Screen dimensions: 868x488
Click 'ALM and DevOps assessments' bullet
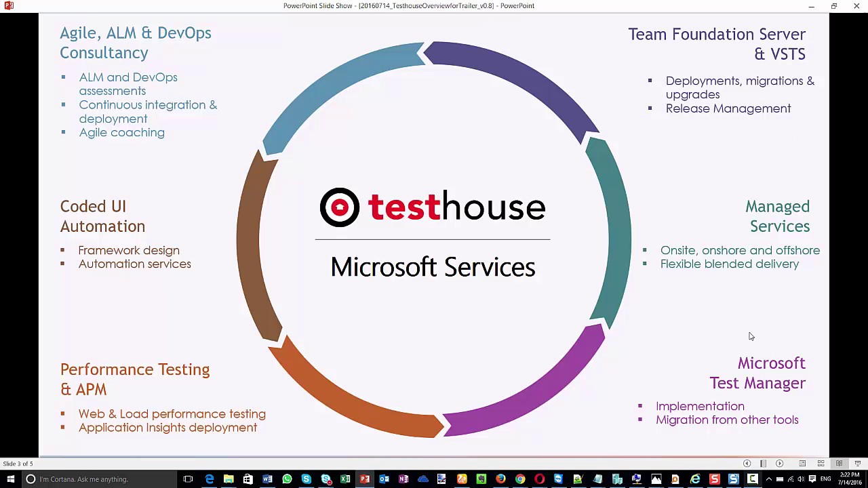tap(128, 84)
